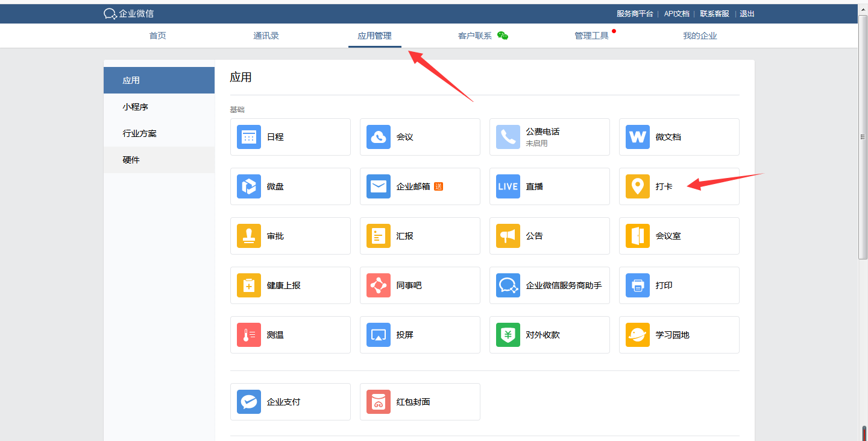Click the 学习园地 planet icon
868x441 pixels.
coord(638,335)
